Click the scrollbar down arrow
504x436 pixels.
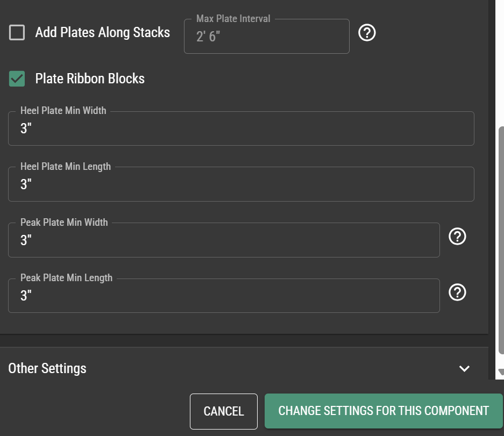(x=501, y=373)
